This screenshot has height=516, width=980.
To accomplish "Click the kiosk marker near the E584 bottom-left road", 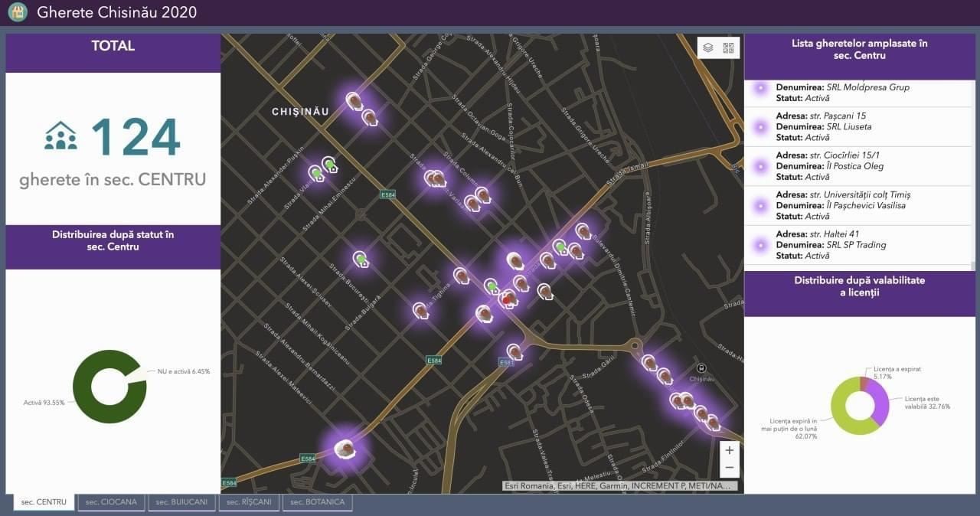I will coord(347,448).
